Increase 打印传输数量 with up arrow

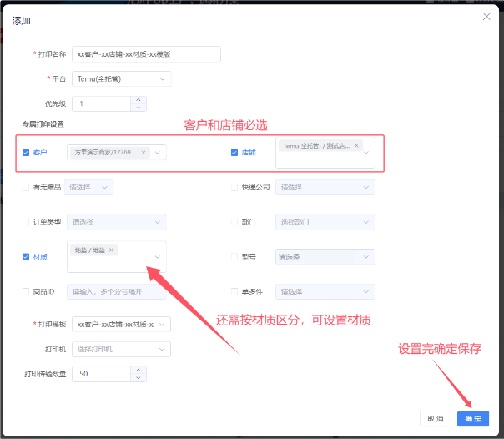click(139, 370)
